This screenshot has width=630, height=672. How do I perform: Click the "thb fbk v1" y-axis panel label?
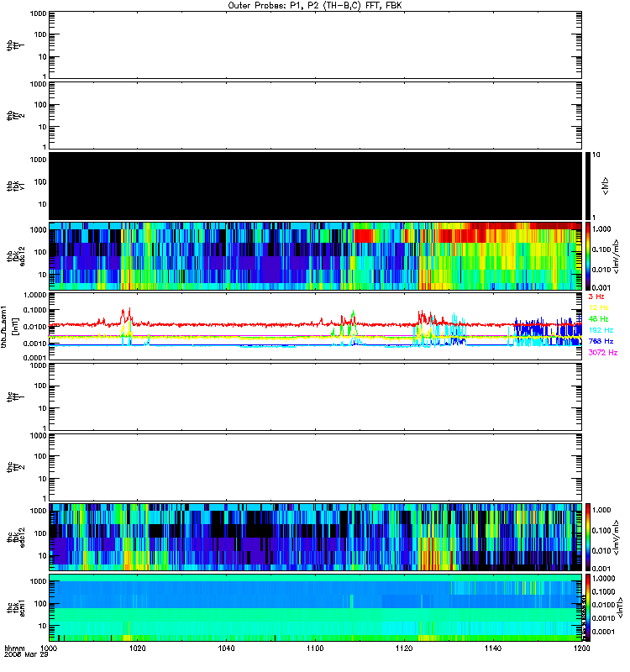coord(16,186)
